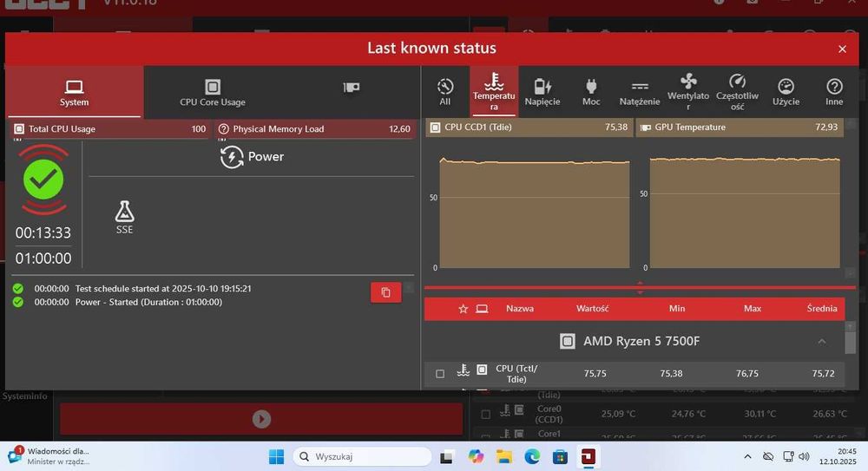This screenshot has width=868, height=471.
Task: Click the CPU (Tctl/Tdie) average value 75,72
Action: point(823,374)
